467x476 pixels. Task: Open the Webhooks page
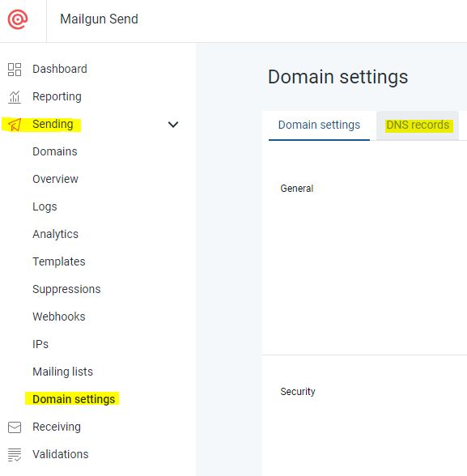(x=59, y=317)
